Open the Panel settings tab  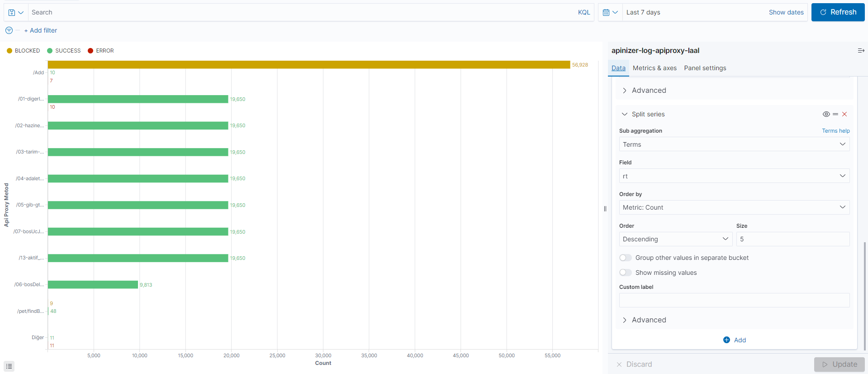pos(705,68)
